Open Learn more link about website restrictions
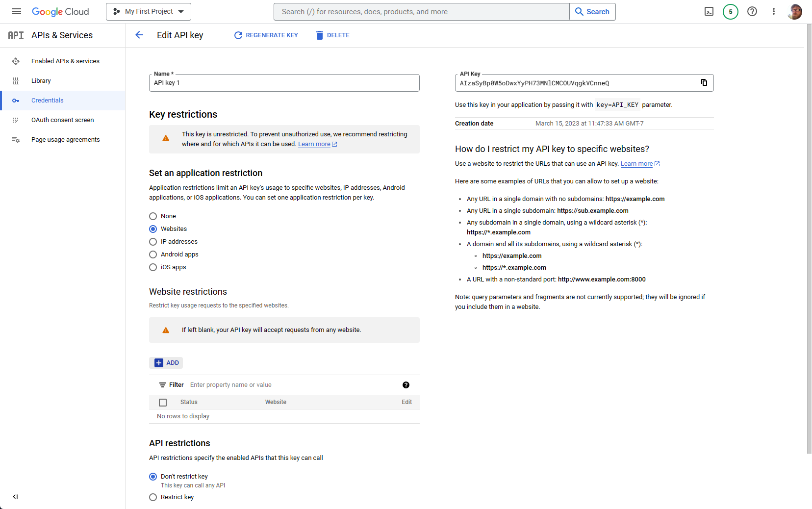812x509 pixels. tap(640, 164)
